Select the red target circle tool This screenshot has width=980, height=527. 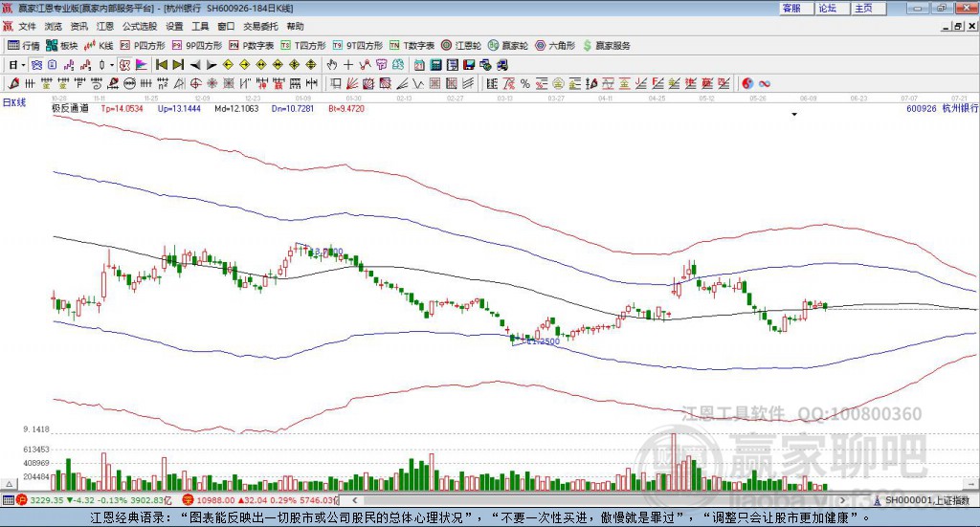click(x=195, y=83)
